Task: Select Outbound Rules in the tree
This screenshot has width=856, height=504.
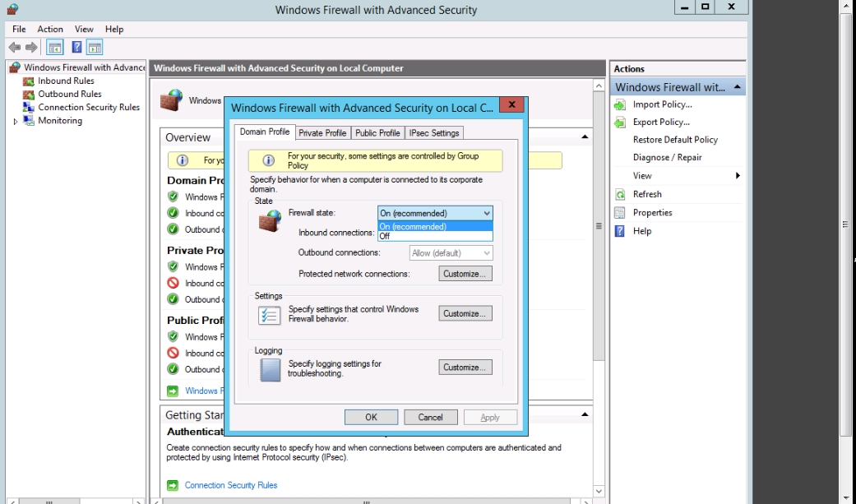Action: point(69,94)
